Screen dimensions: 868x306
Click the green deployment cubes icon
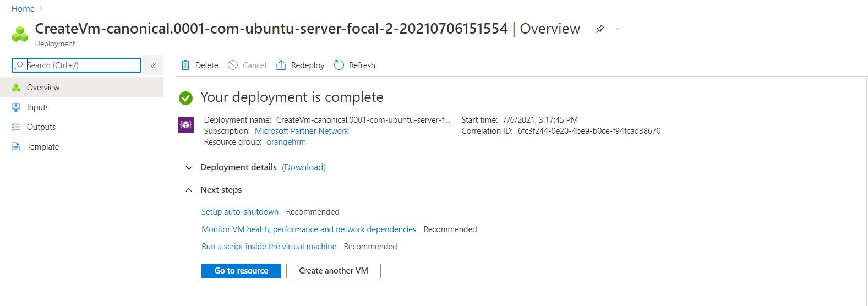coord(20,34)
